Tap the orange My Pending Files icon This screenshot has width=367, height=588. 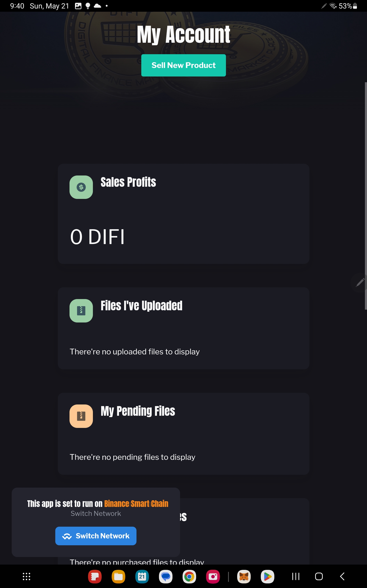pos(81,416)
